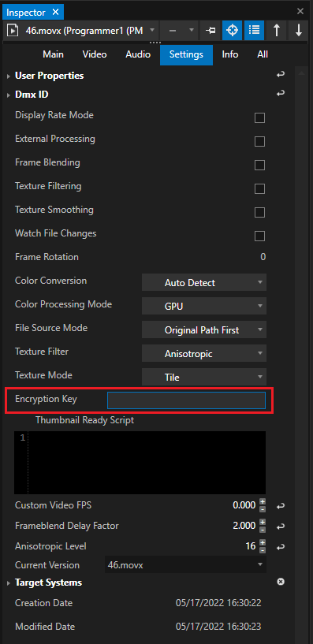Toggle the crosshair target icon
313x644 pixels.
click(x=232, y=31)
